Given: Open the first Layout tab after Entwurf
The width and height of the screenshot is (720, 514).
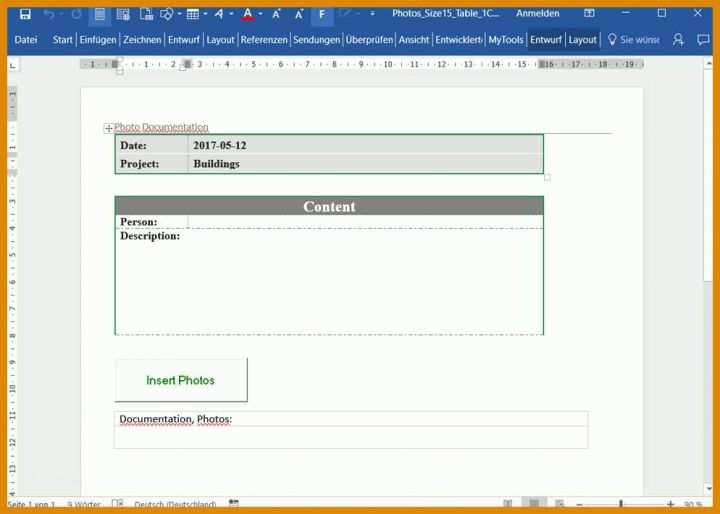Looking at the screenshot, I should click(x=220, y=40).
